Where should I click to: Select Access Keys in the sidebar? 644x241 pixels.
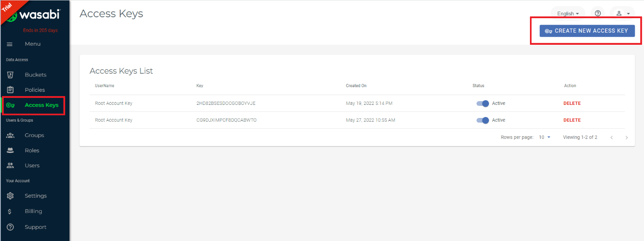point(41,105)
